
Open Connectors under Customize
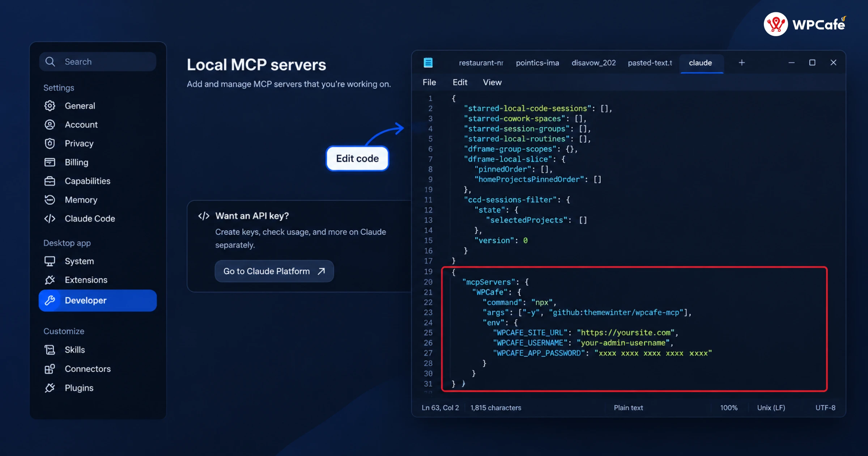pos(88,369)
